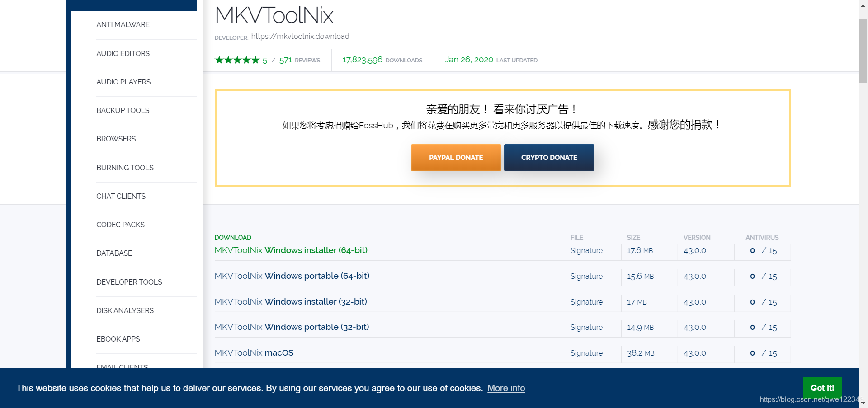Download MKVToolNix Windows installer (32-bit)

coord(291,301)
